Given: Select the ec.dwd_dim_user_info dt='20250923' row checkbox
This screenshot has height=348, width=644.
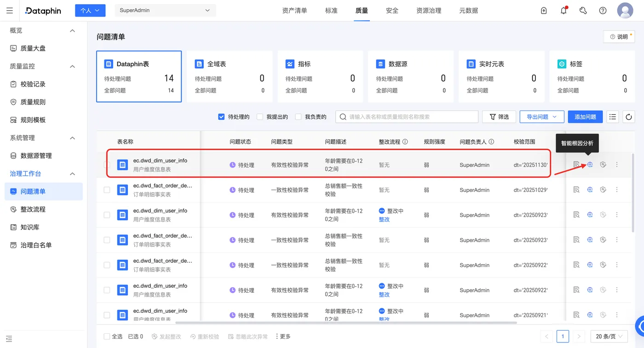Looking at the screenshot, I should (x=107, y=215).
